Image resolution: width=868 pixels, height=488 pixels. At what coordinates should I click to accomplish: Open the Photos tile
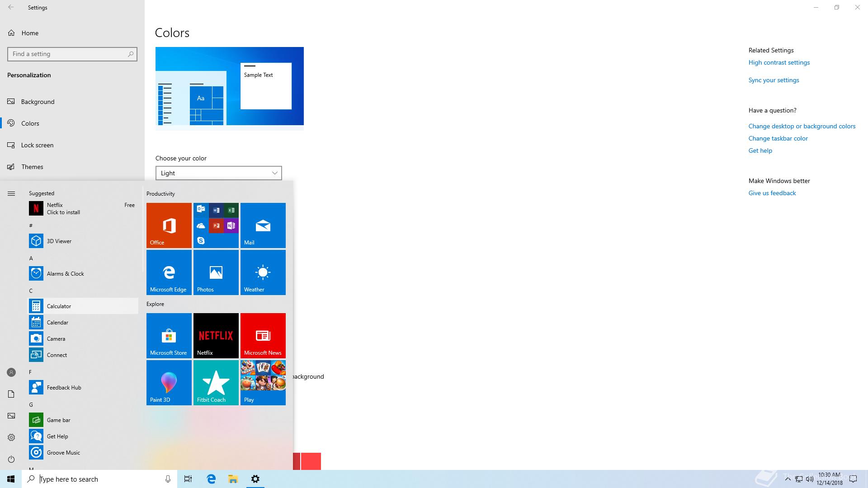coord(216,272)
